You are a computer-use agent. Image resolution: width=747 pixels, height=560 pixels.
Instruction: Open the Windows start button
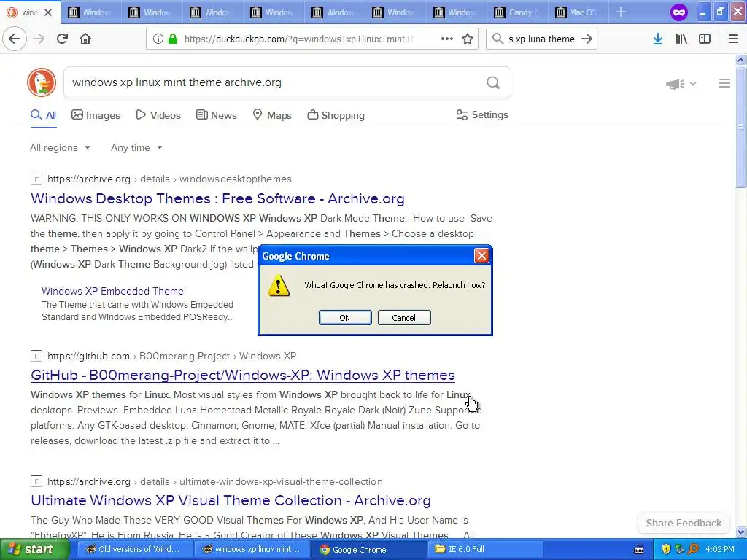click(x=34, y=550)
